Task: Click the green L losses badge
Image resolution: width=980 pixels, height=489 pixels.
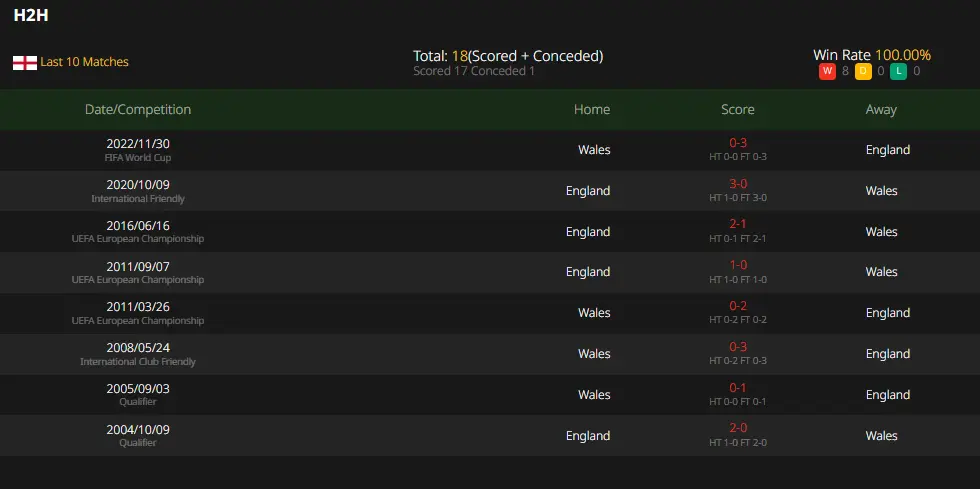Action: click(x=899, y=71)
